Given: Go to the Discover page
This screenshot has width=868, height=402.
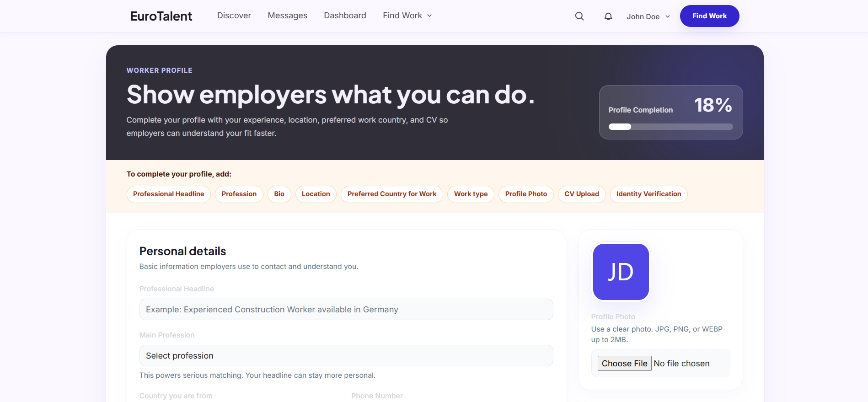Looking at the screenshot, I should click(x=234, y=16).
